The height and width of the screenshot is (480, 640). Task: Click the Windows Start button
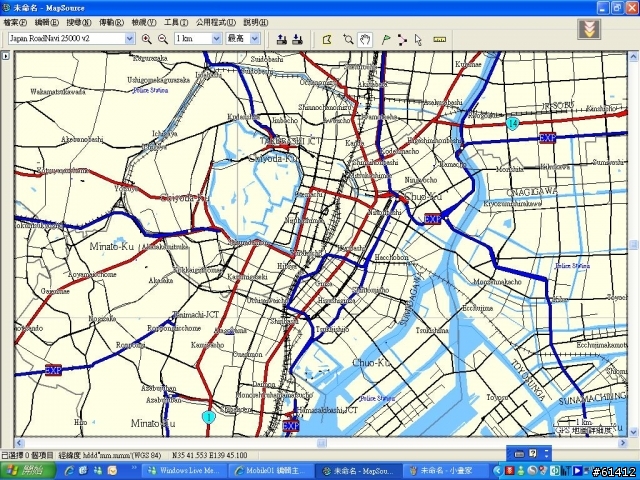coord(28,471)
